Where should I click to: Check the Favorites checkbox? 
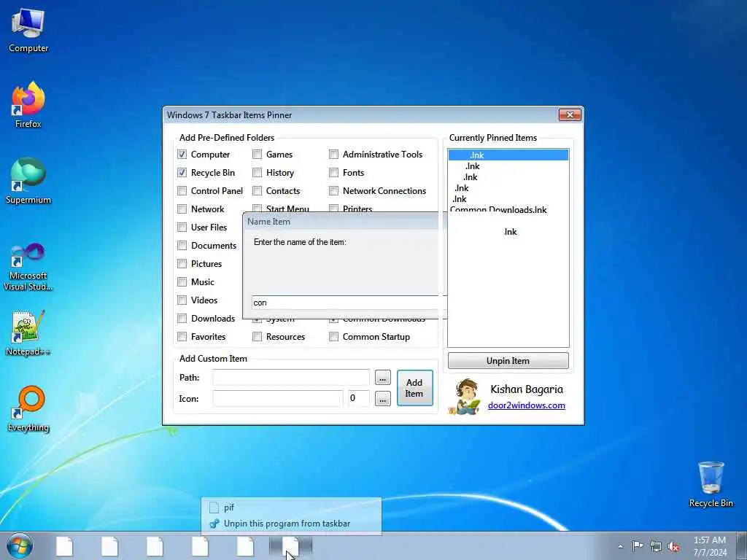click(x=182, y=337)
